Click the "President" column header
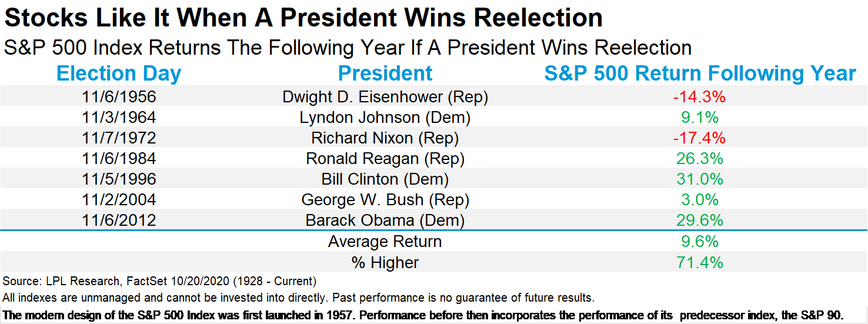 tap(385, 74)
